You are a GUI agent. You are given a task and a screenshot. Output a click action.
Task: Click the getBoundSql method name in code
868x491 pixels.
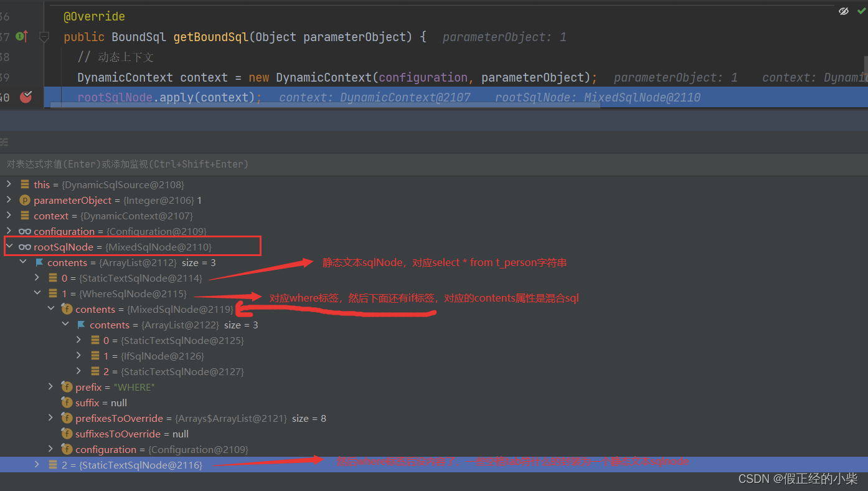click(211, 37)
